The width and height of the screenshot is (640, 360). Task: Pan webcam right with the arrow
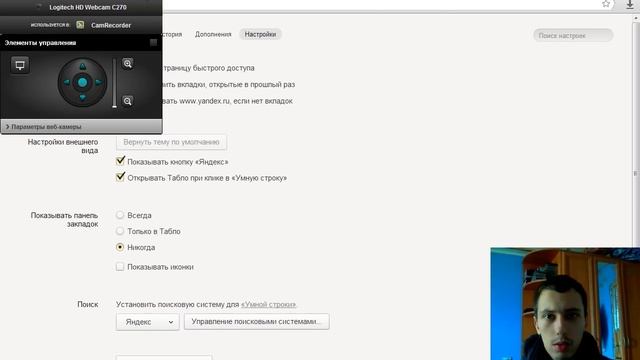(98, 82)
